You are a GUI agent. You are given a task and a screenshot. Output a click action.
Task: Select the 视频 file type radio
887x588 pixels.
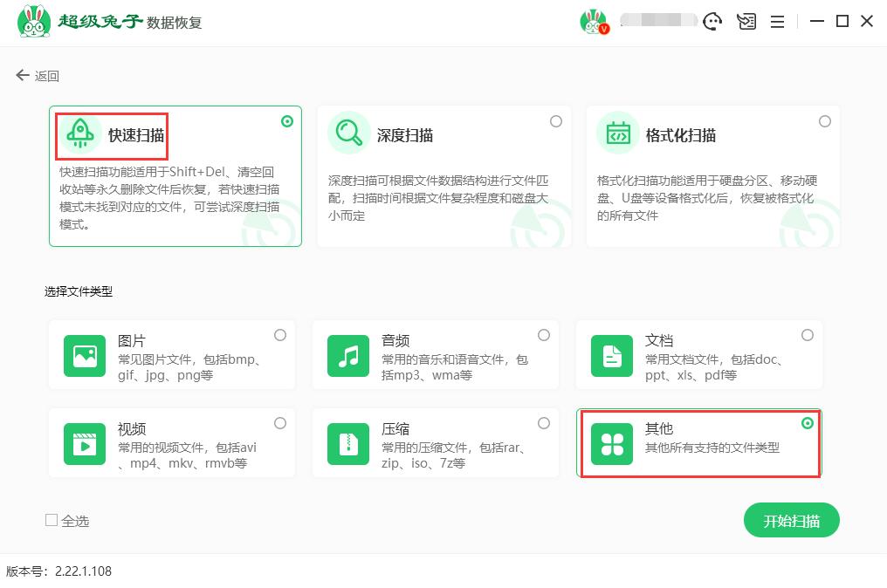280,423
